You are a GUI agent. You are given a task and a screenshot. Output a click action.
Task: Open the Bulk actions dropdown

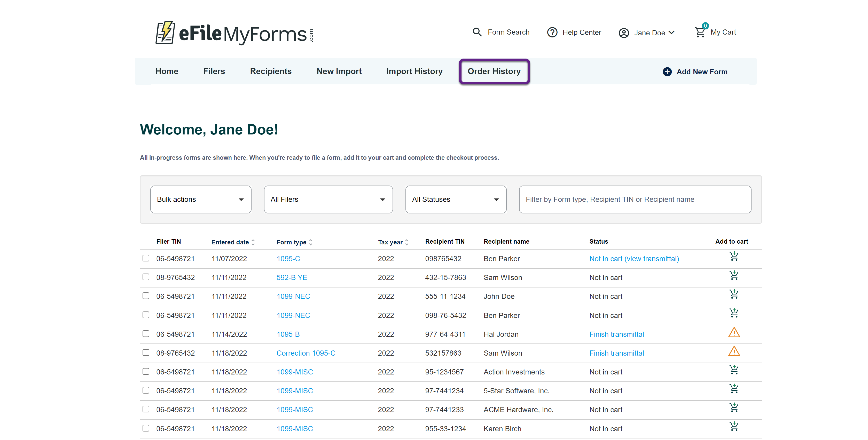(x=200, y=199)
